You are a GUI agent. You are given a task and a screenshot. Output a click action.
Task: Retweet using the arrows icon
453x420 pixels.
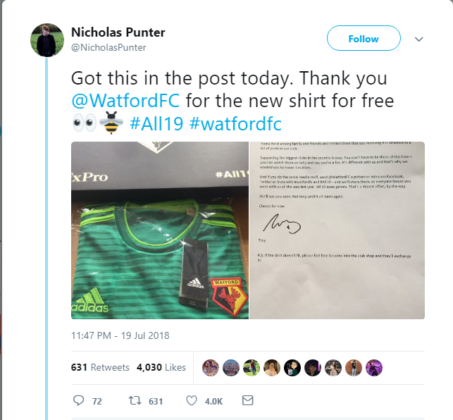tap(135, 400)
